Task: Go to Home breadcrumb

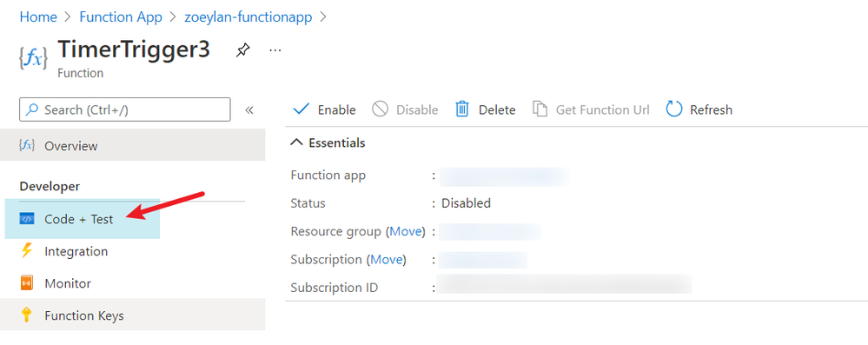Action: [x=38, y=17]
